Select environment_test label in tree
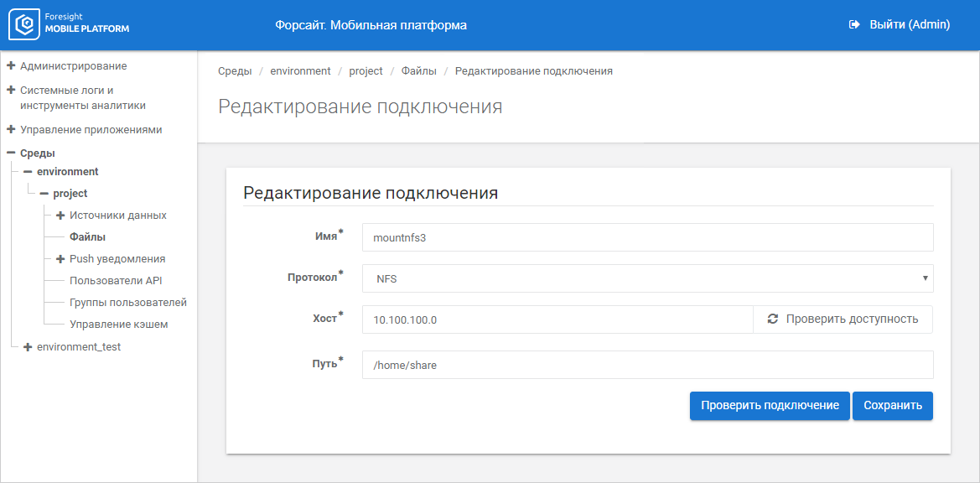 pos(79,347)
